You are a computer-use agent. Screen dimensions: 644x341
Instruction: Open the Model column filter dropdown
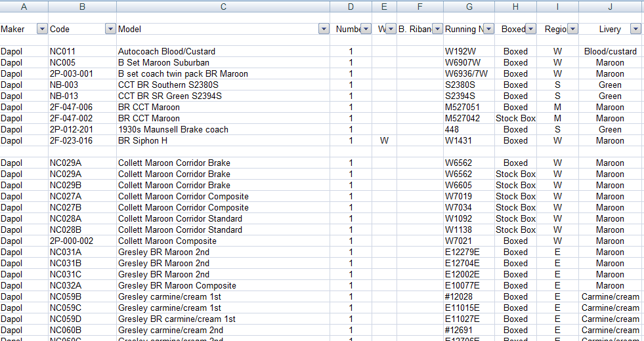(324, 29)
